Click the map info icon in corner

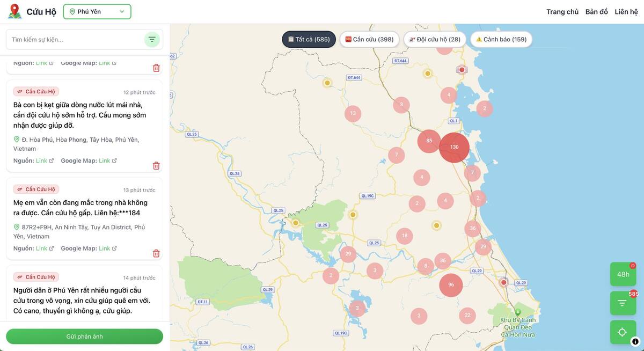tap(635, 341)
